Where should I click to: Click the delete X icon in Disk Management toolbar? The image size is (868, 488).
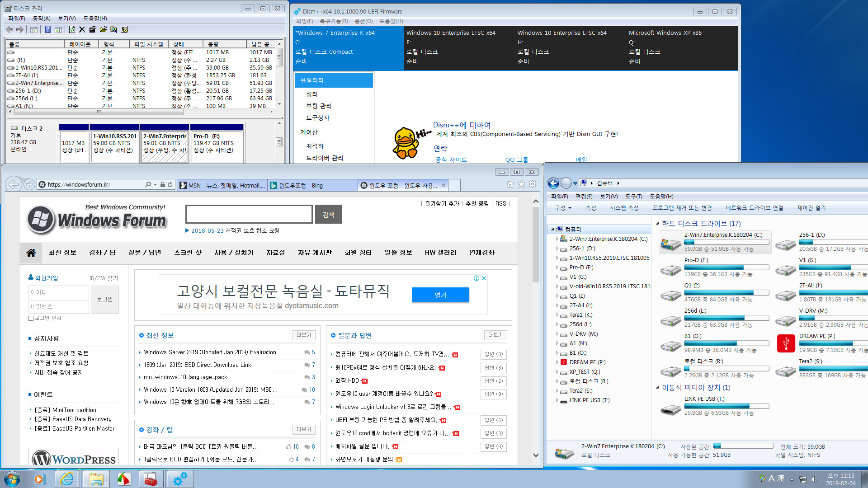coord(82,29)
